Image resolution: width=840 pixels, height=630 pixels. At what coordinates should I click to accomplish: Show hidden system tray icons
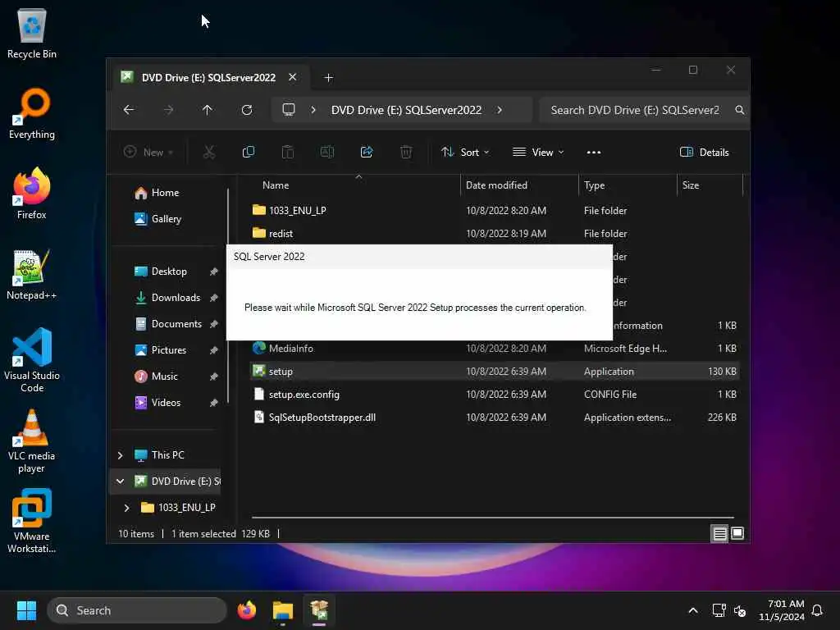click(692, 610)
